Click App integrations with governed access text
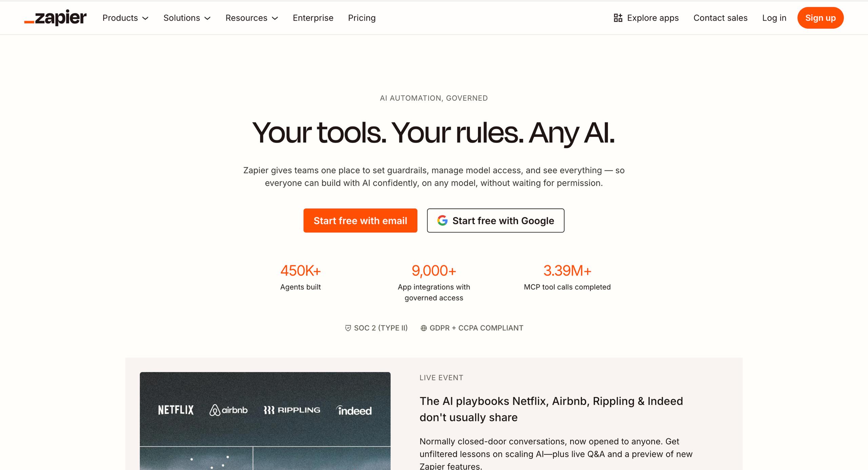The width and height of the screenshot is (868, 470). [x=434, y=292]
